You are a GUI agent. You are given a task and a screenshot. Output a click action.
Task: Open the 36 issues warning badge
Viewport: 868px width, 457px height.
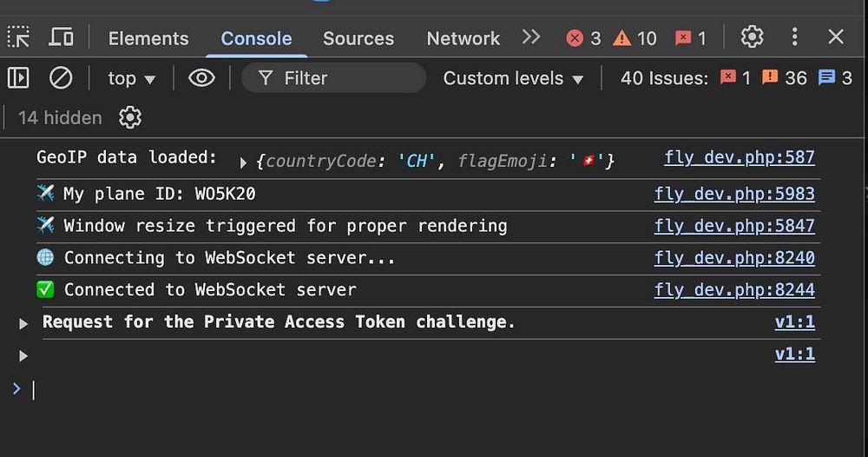pos(784,78)
